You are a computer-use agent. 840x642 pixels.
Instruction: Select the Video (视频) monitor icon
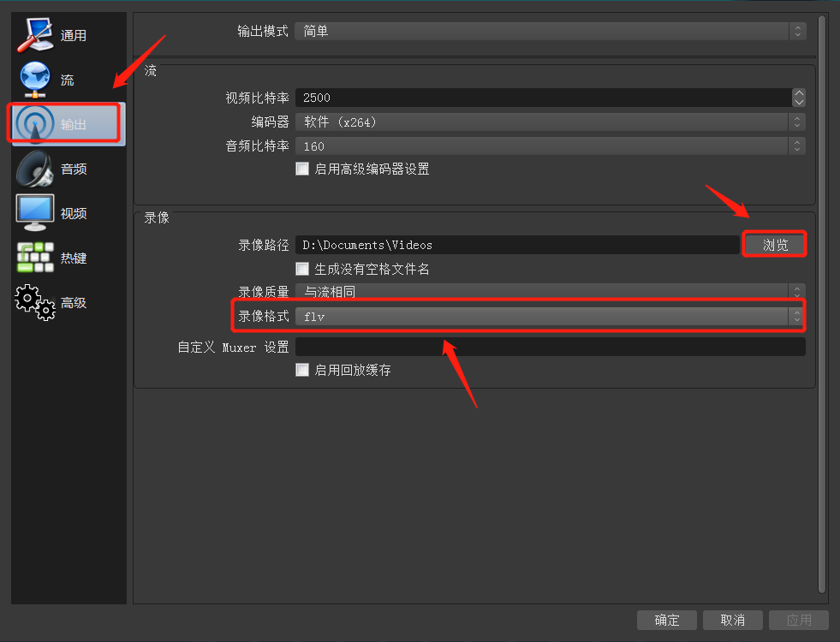point(36,213)
